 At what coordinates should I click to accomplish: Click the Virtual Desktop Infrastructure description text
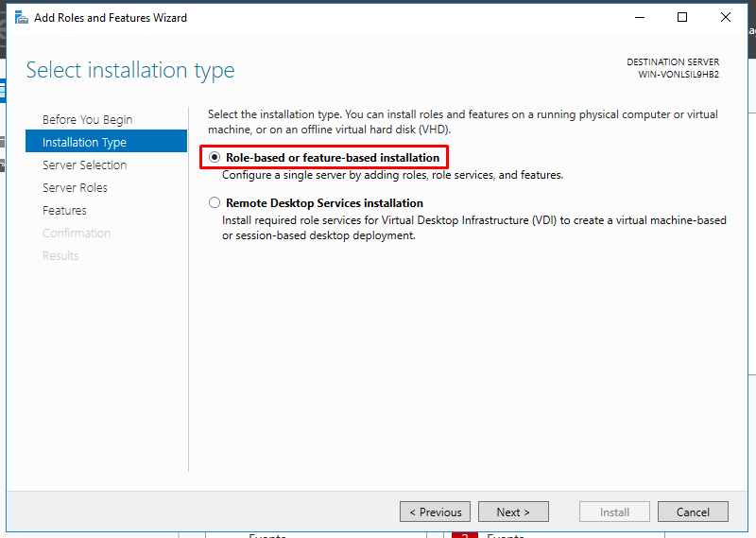click(x=474, y=228)
